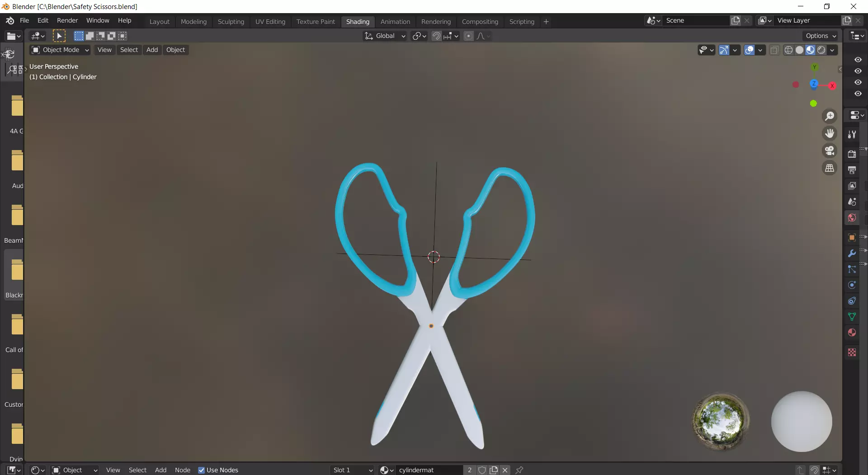Screen dimensions: 868x475
Task: Open the Object properties tab
Action: [852, 237]
